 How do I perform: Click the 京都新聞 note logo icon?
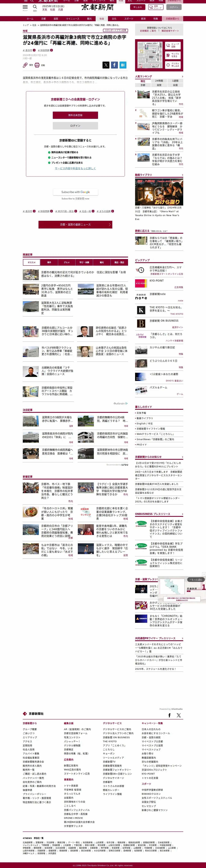[141, 297]
